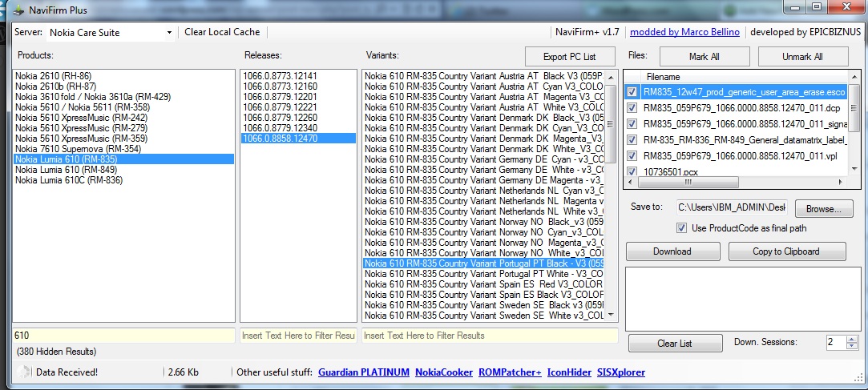
Task: Toggle the Use ProductCode as final path checkbox
Action: 682,228
